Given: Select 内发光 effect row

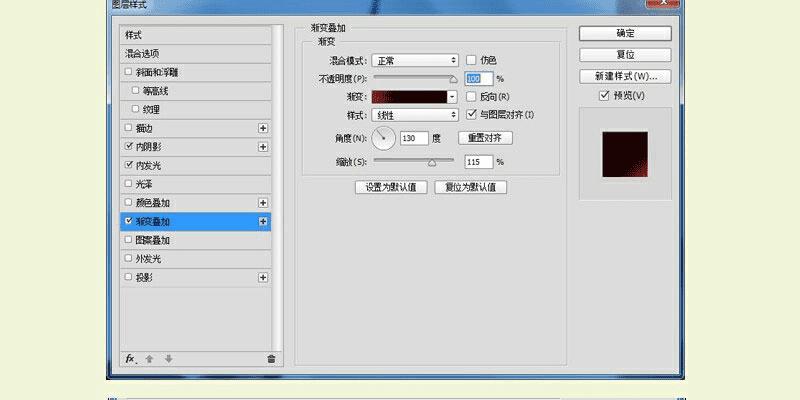Looking at the screenshot, I should pos(195,166).
